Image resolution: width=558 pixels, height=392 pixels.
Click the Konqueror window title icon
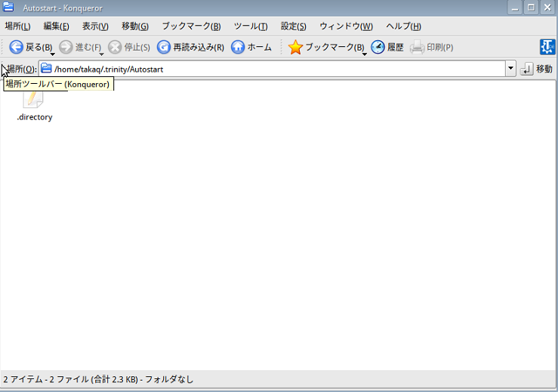pos(8,7)
